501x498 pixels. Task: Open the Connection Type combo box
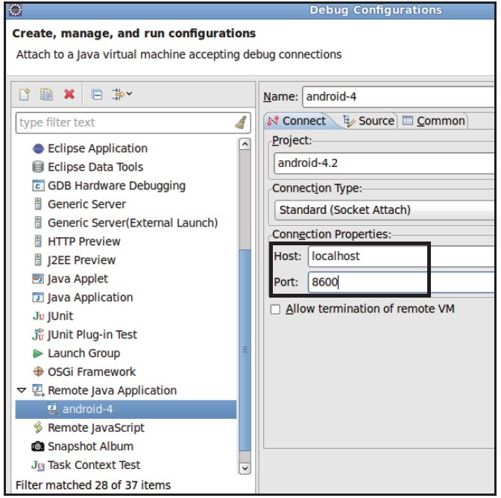tap(384, 210)
